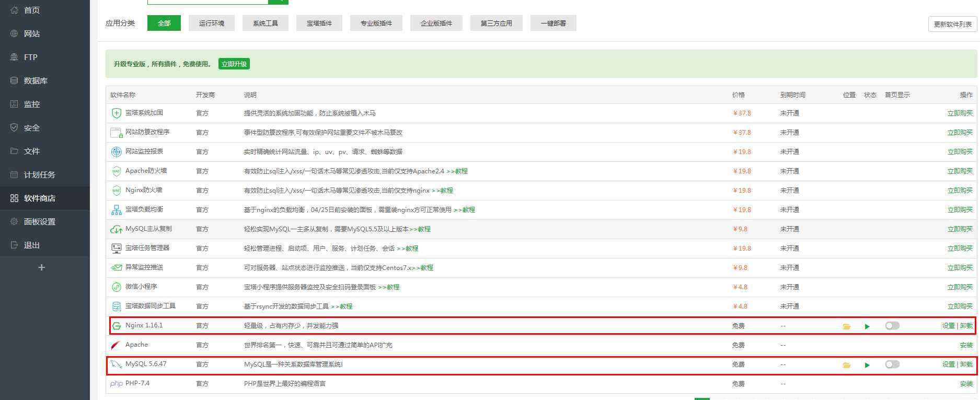
Task: Select the 企业版插件 category tab
Action: (436, 23)
